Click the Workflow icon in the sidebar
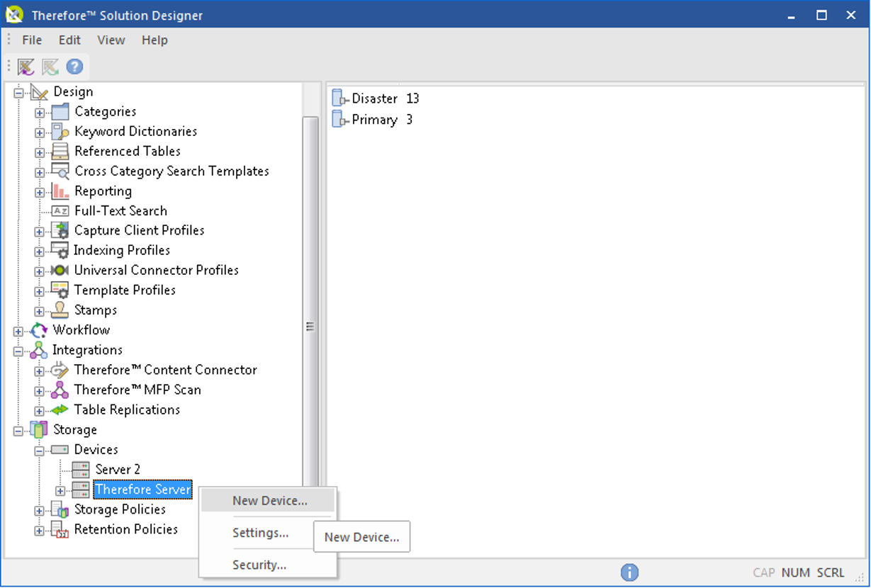Viewport: 871px width, 588px height. (40, 329)
